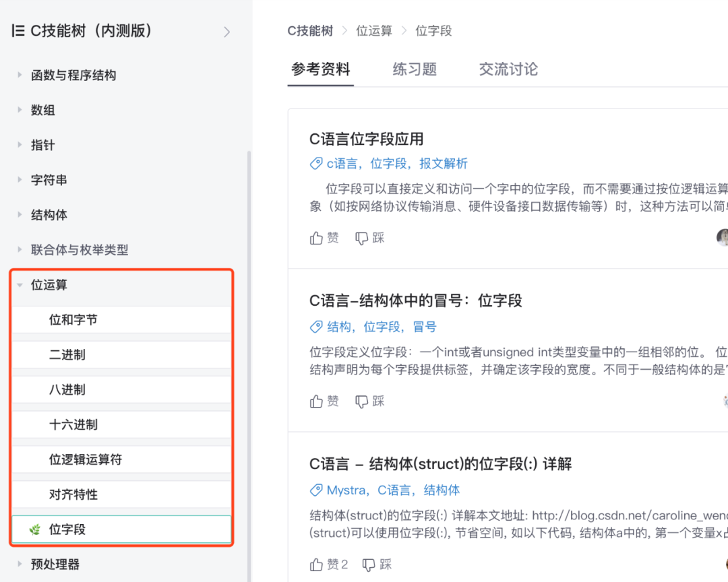This screenshot has height=582, width=728.
Task: Expand the 函数与程序结构 section
Action: tap(20, 75)
